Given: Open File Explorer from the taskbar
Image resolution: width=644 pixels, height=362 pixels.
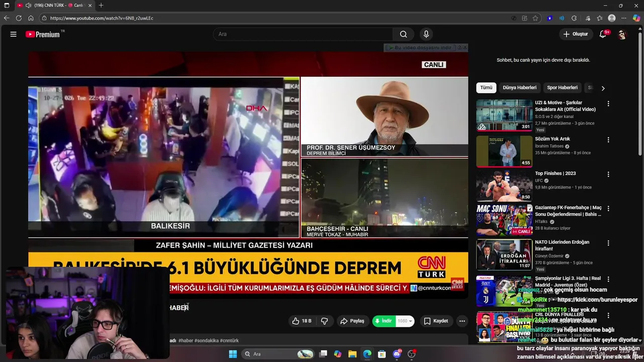Looking at the screenshot, I should pos(352,354).
